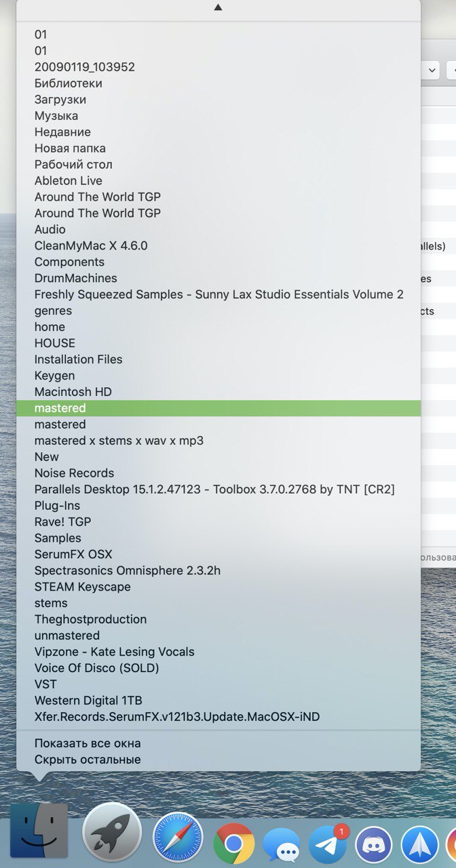Open Spark paper-plane mail icon in Dock

419,846
